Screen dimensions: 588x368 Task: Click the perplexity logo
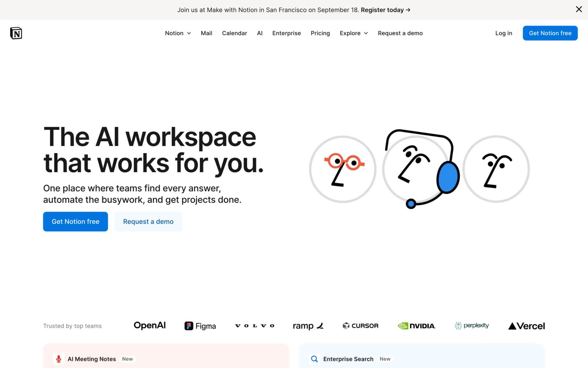tap(472, 326)
